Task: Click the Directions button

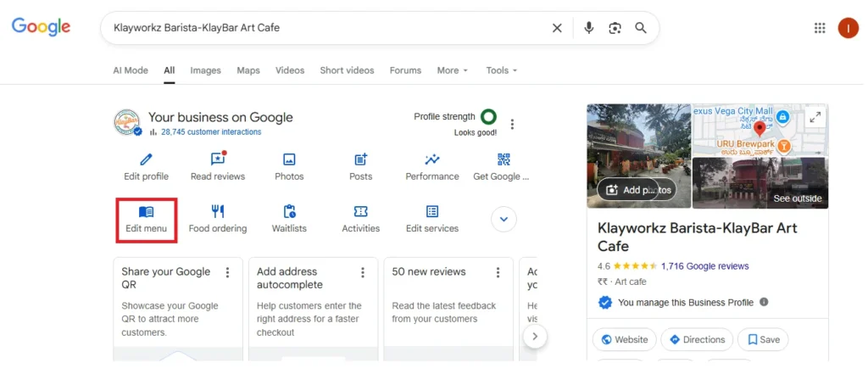Action: [697, 339]
